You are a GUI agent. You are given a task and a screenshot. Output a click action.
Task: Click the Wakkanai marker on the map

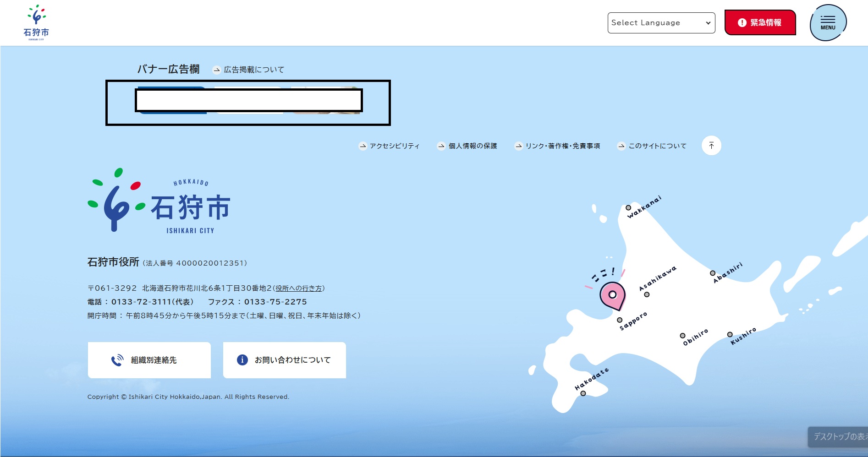628,208
